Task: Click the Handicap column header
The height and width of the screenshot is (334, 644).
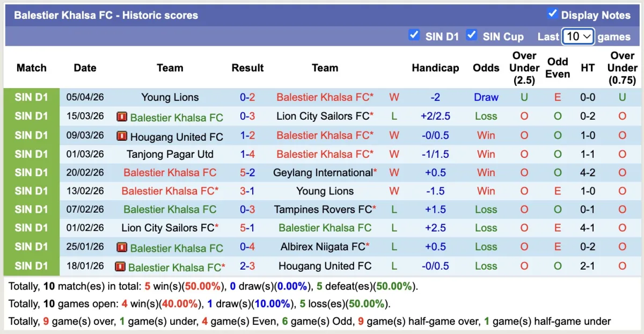Action: click(435, 68)
